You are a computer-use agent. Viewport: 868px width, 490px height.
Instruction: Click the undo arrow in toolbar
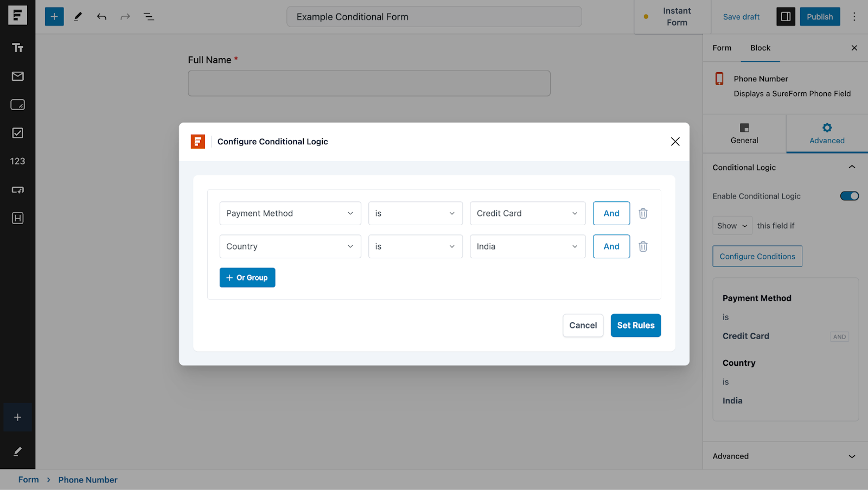click(x=101, y=17)
